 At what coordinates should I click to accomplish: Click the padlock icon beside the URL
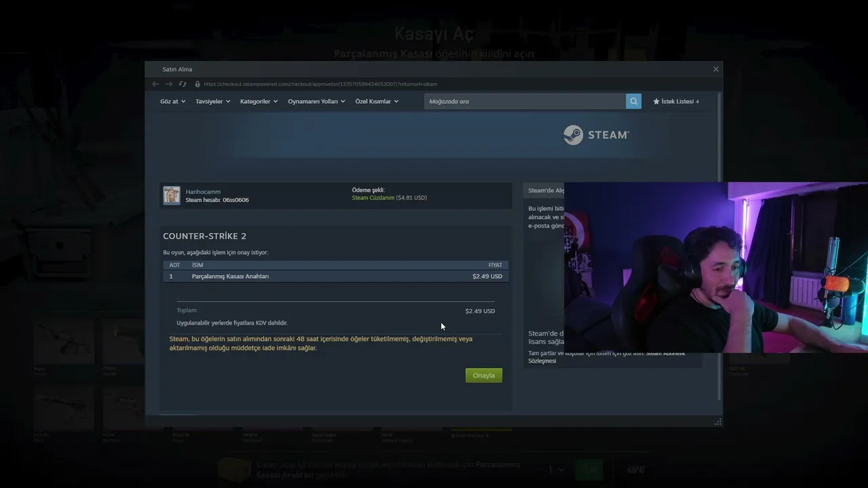197,84
